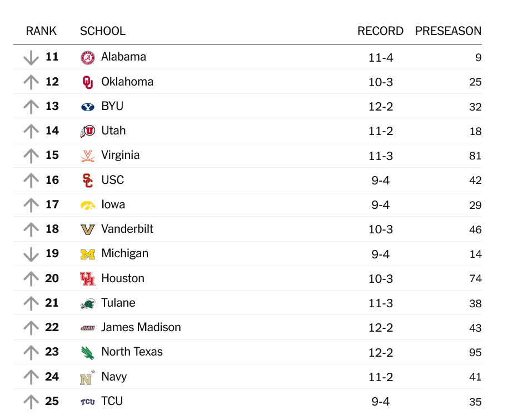Select the TCU team name
The image size is (523, 420).
[112, 401]
